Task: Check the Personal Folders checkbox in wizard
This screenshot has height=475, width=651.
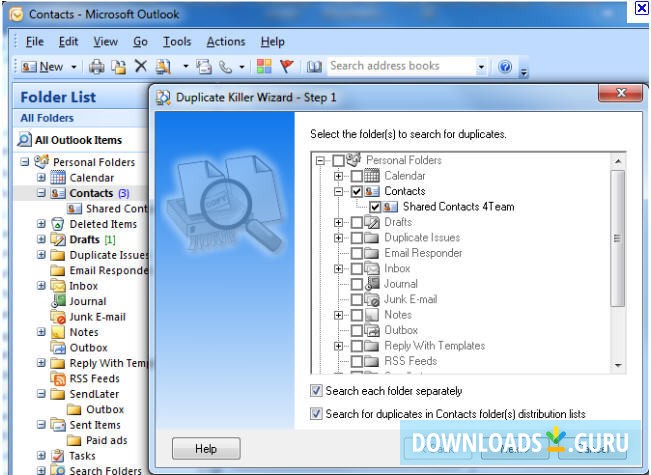Action: [x=338, y=160]
